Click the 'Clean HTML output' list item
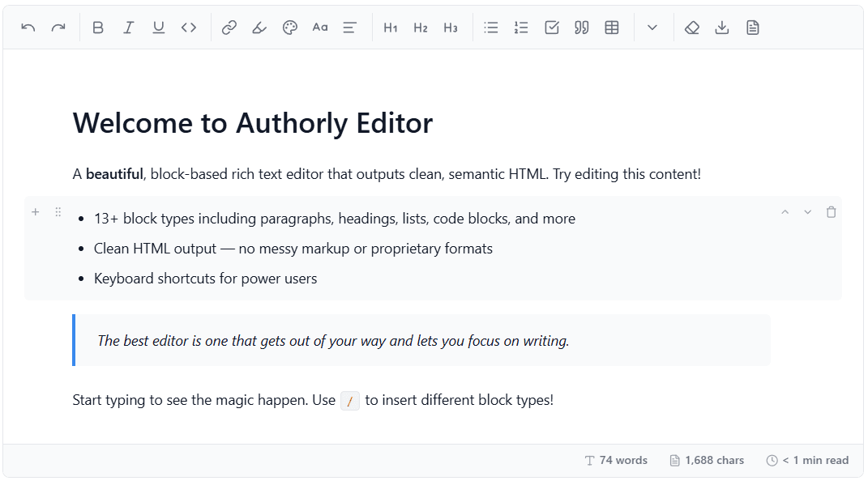Screen dimensions: 868x481 coord(293,249)
